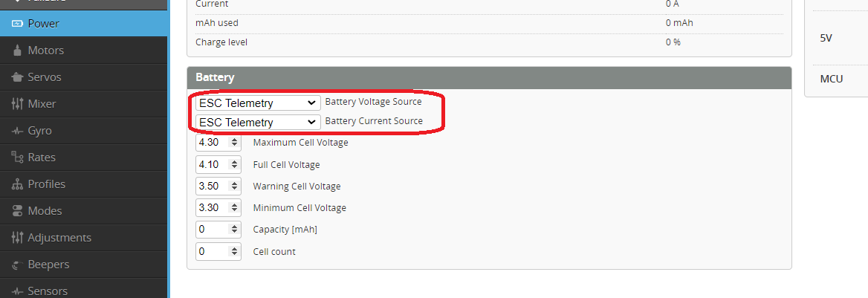Click the Profiles icon in sidebar

18,184
